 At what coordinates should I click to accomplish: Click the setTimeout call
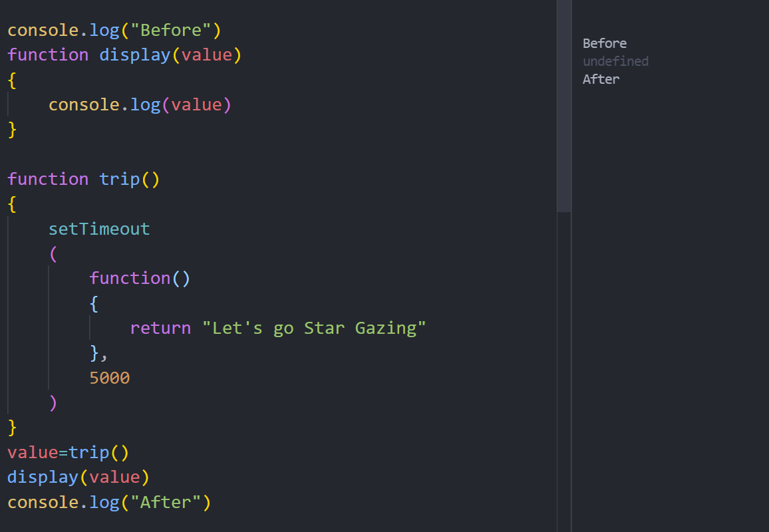[x=99, y=229]
